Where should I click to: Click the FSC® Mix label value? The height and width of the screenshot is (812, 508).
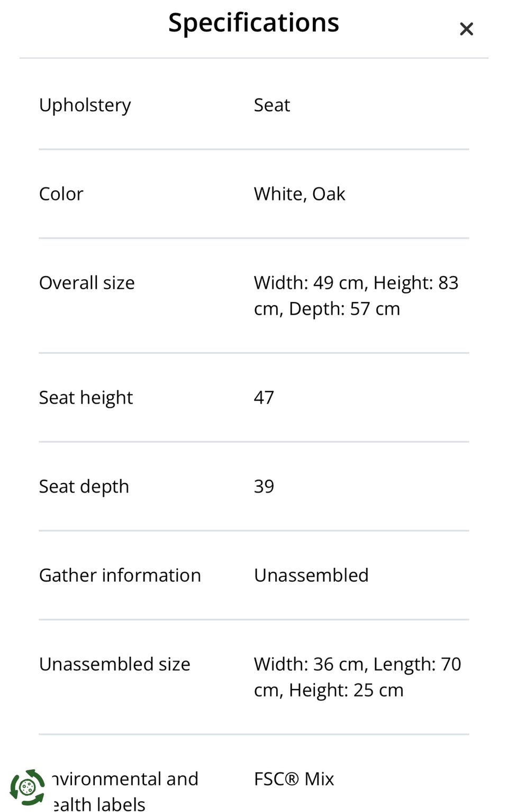coord(294,779)
